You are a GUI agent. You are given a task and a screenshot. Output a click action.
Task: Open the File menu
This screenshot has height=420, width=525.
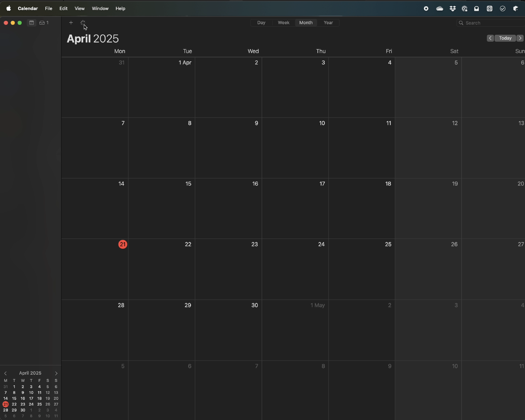pos(49,9)
